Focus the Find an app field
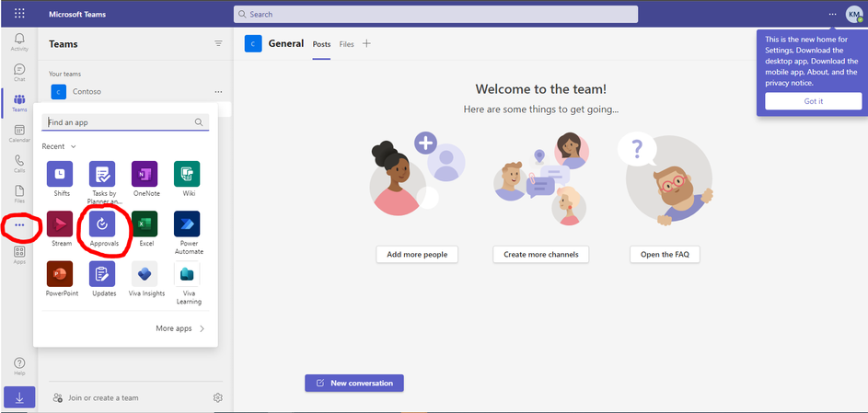The width and height of the screenshot is (868, 413). click(125, 122)
